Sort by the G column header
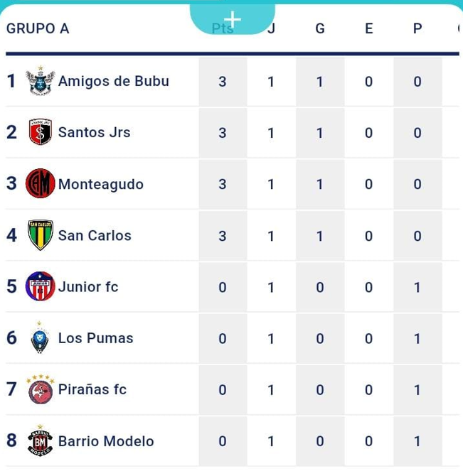This screenshot has width=463, height=476. pyautogui.click(x=320, y=28)
